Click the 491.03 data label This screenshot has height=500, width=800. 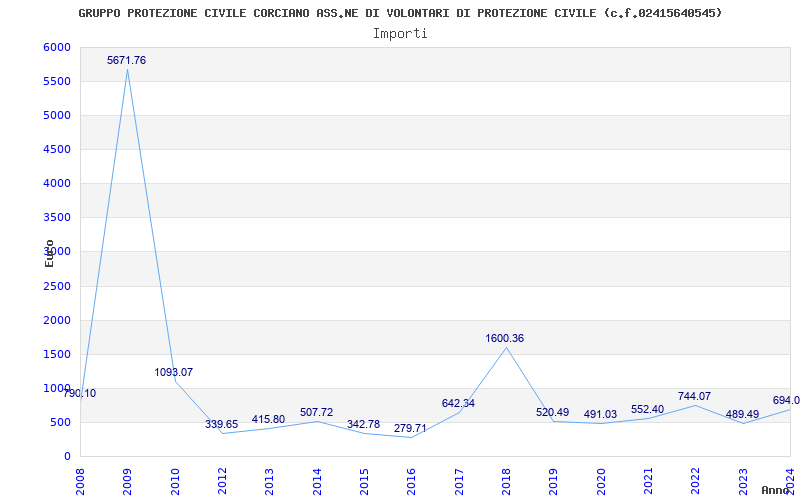pos(601,414)
